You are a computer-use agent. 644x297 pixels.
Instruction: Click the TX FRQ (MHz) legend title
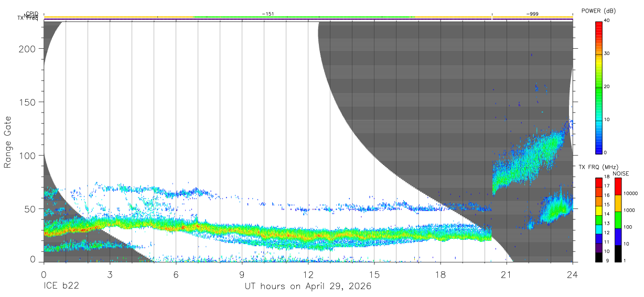(598, 167)
